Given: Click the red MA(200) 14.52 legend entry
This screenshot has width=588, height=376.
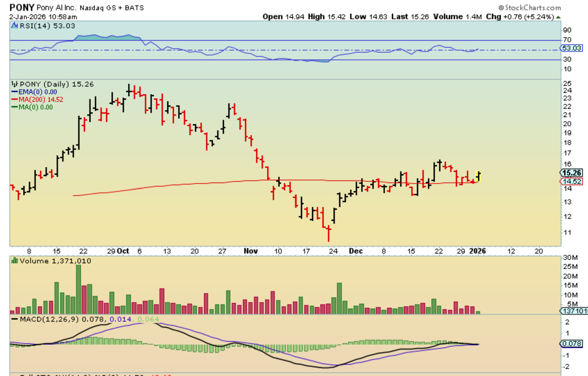Looking at the screenshot, I should [x=38, y=100].
